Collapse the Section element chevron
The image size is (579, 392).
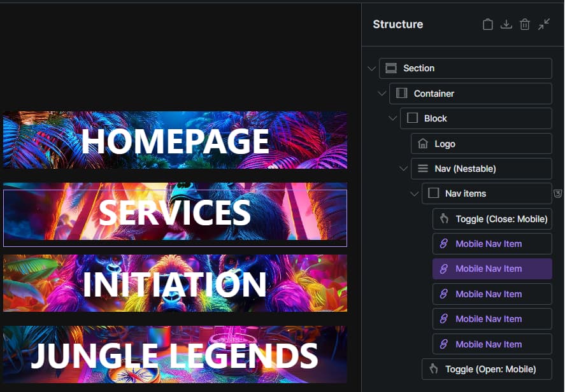(x=372, y=68)
